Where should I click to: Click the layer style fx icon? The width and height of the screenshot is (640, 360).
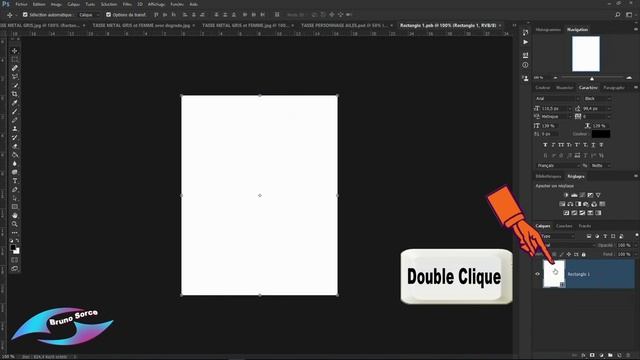(583, 356)
